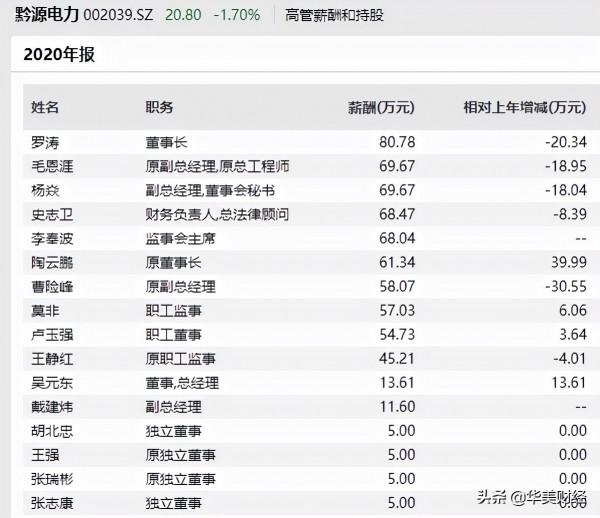
Task: Click 69.67 salary in 毛恩涯's row
Action: [x=397, y=166]
